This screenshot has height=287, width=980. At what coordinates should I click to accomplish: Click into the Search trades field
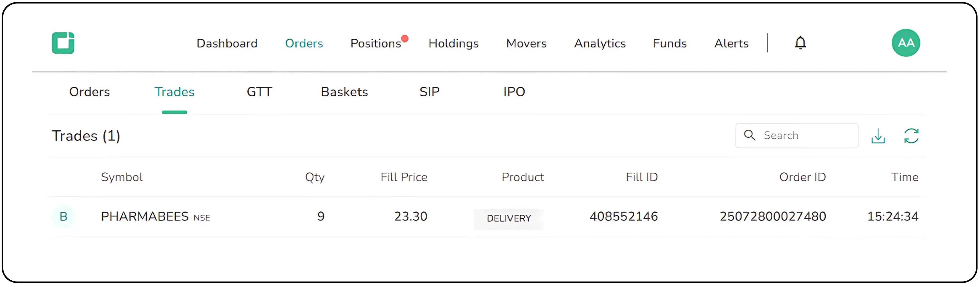coord(807,136)
